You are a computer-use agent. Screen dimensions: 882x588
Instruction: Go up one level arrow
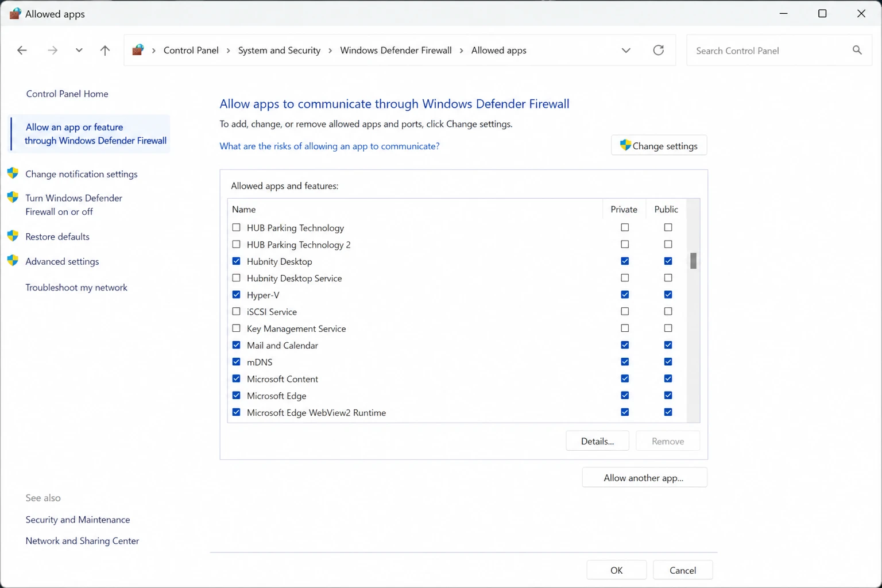[105, 51]
